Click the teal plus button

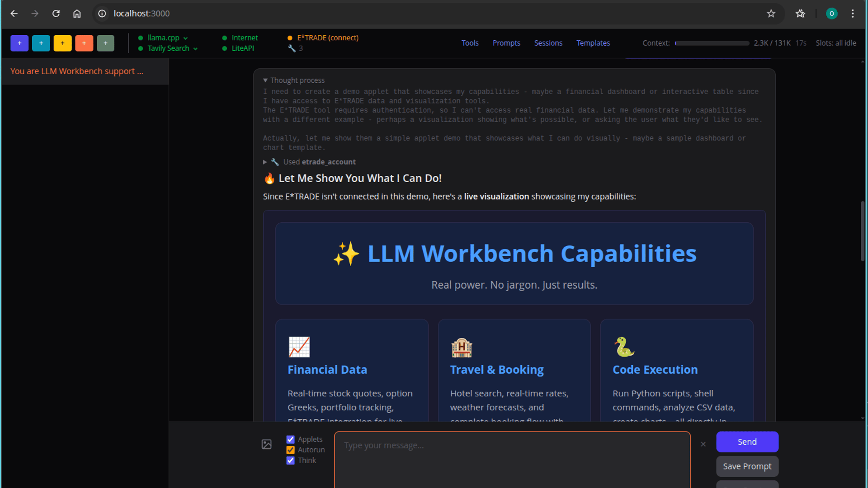(x=41, y=43)
